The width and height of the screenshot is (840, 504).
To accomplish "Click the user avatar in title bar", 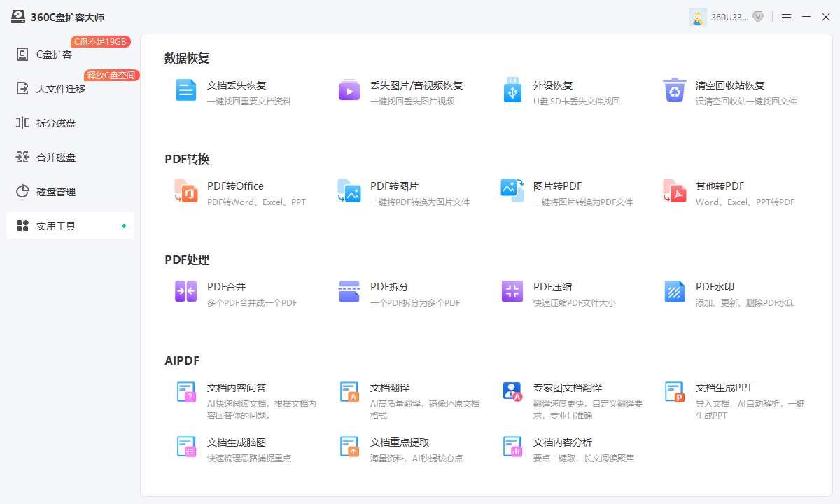I will tap(698, 17).
